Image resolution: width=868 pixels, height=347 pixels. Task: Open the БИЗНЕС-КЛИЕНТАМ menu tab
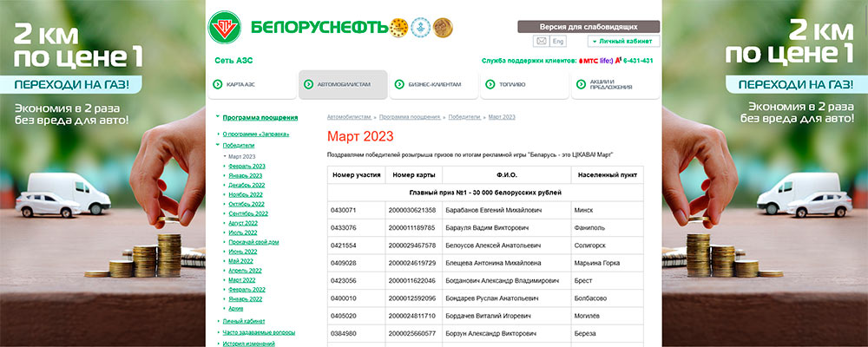coord(433,85)
